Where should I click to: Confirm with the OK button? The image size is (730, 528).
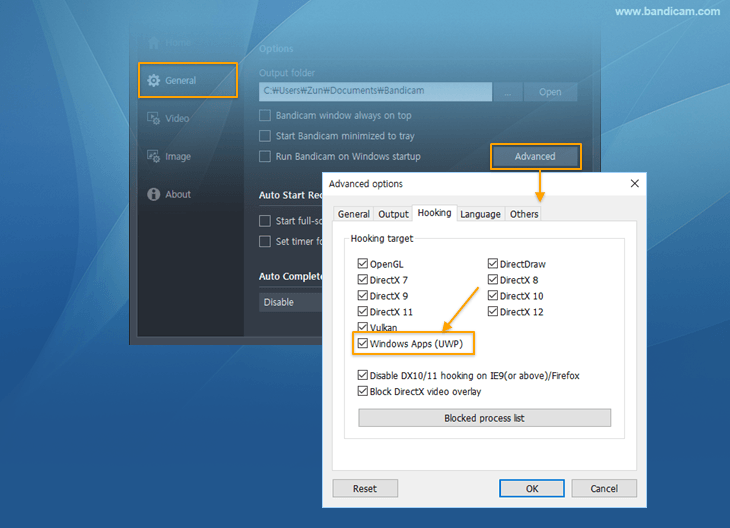pyautogui.click(x=532, y=488)
